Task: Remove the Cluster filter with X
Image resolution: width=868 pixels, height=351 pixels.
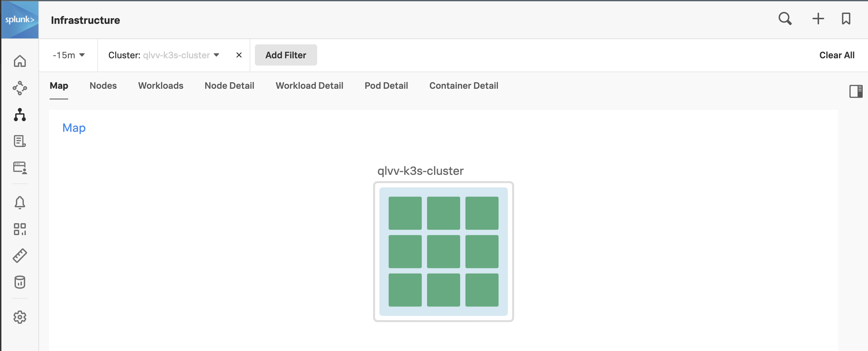Action: pyautogui.click(x=239, y=55)
